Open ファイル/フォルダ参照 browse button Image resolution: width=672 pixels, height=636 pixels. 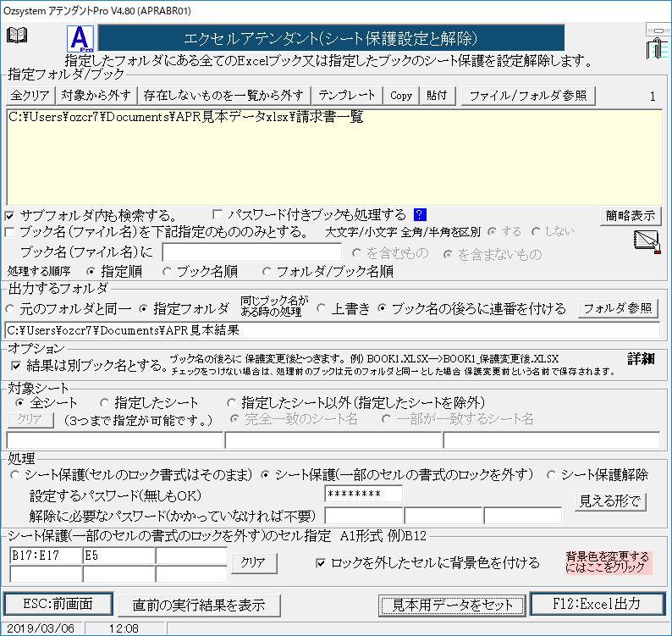pyautogui.click(x=528, y=96)
